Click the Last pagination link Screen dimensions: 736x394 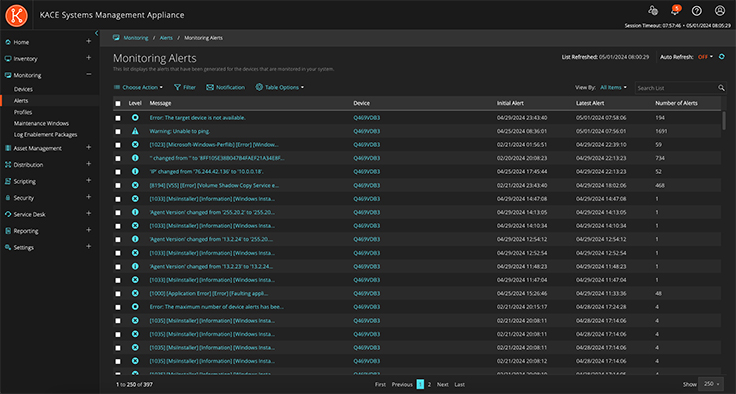point(460,385)
